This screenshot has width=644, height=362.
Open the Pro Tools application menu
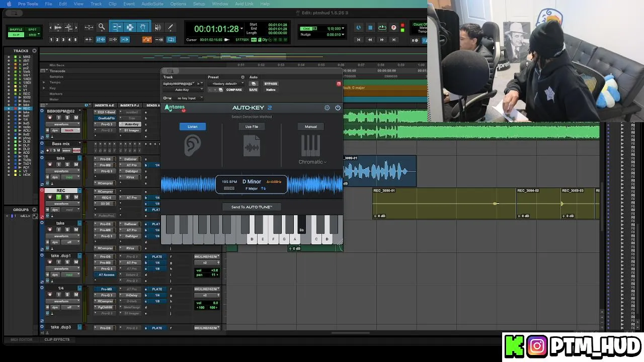point(28,4)
